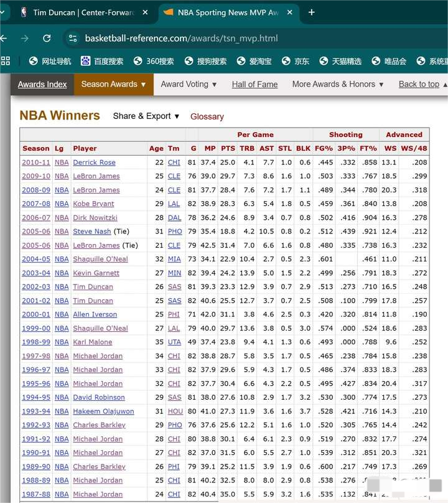Open Steve Nash player page

coord(91,232)
